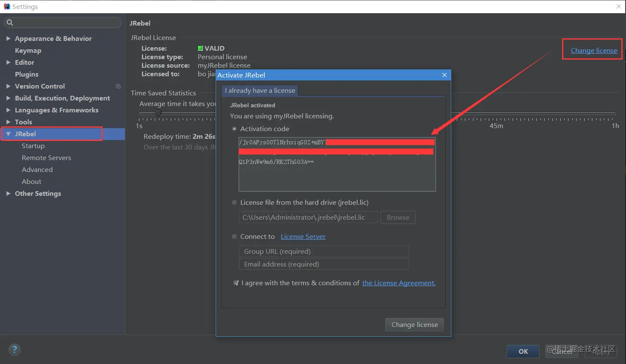Click the '45m' slider scale label
Image resolution: width=626 pixels, height=364 pixels.
(496, 126)
